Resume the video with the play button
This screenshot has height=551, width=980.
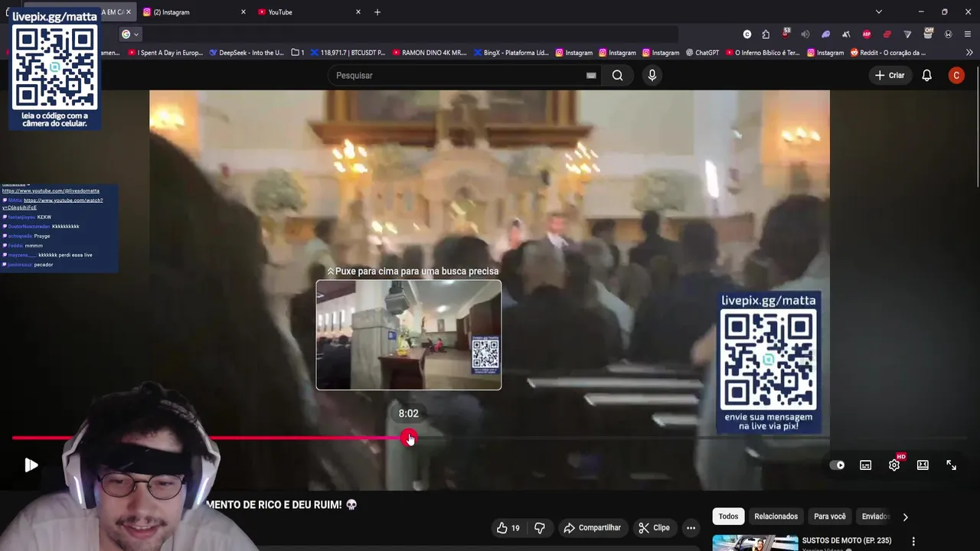pyautogui.click(x=31, y=465)
